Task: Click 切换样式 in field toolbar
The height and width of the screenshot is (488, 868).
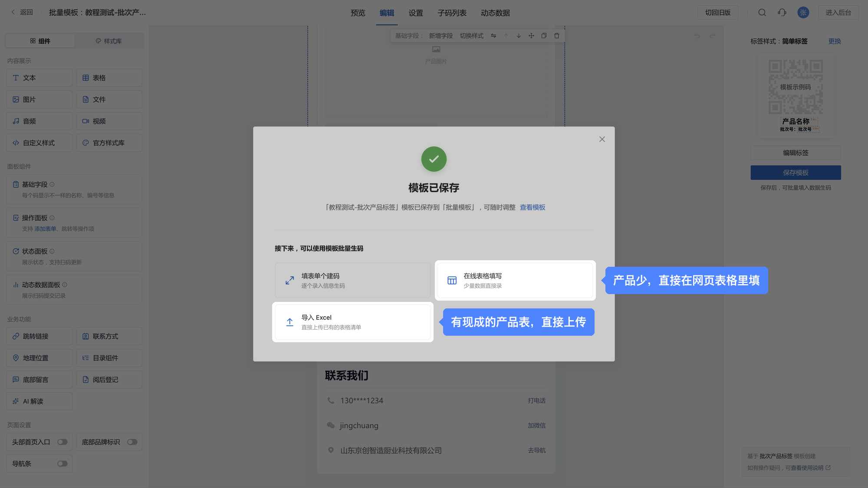Action: pos(471,36)
